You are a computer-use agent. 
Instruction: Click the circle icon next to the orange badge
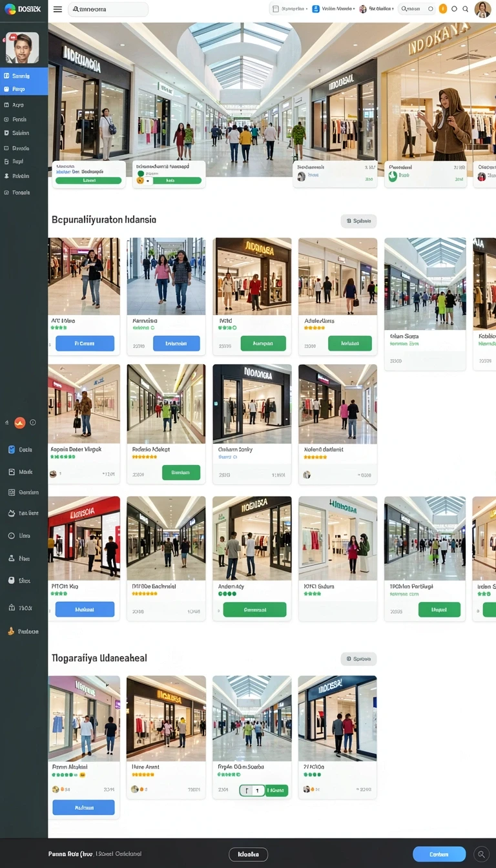coord(454,9)
